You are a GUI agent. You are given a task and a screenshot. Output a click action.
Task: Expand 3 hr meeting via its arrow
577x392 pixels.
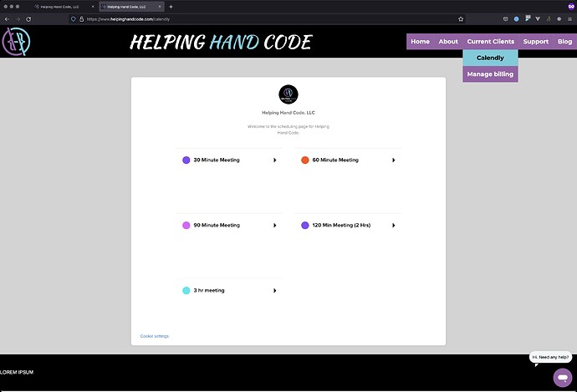coord(274,291)
